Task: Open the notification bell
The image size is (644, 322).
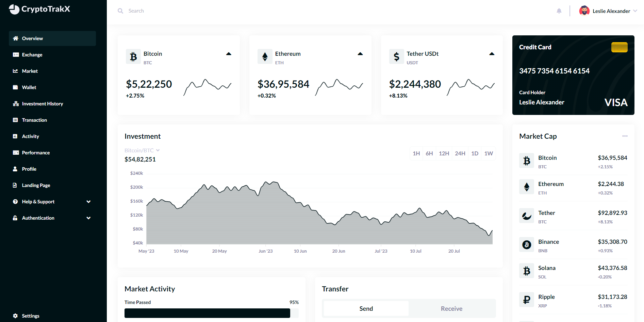Action: 559,11
